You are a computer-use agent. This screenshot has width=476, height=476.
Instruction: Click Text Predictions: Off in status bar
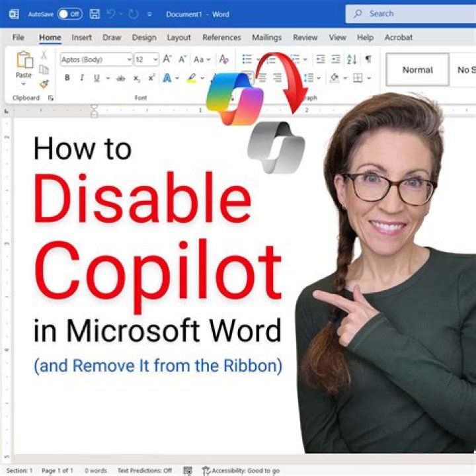pyautogui.click(x=145, y=471)
